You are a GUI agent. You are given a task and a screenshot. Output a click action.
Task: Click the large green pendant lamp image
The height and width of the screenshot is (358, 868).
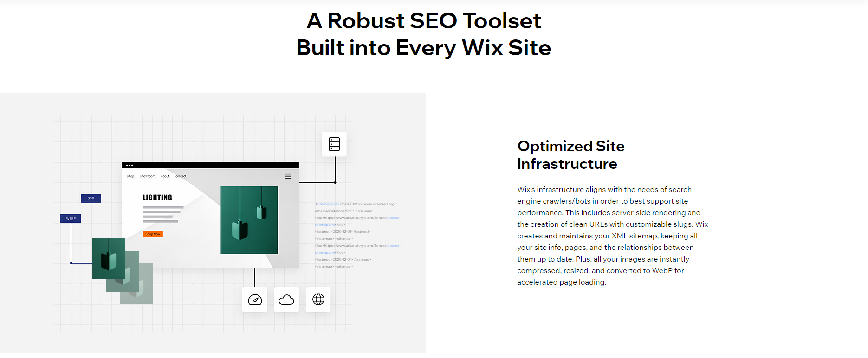point(249,220)
